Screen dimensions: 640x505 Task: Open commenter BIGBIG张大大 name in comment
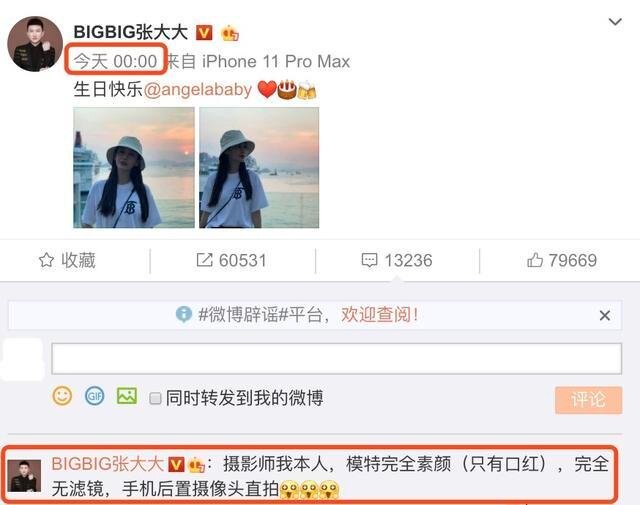[x=107, y=464]
